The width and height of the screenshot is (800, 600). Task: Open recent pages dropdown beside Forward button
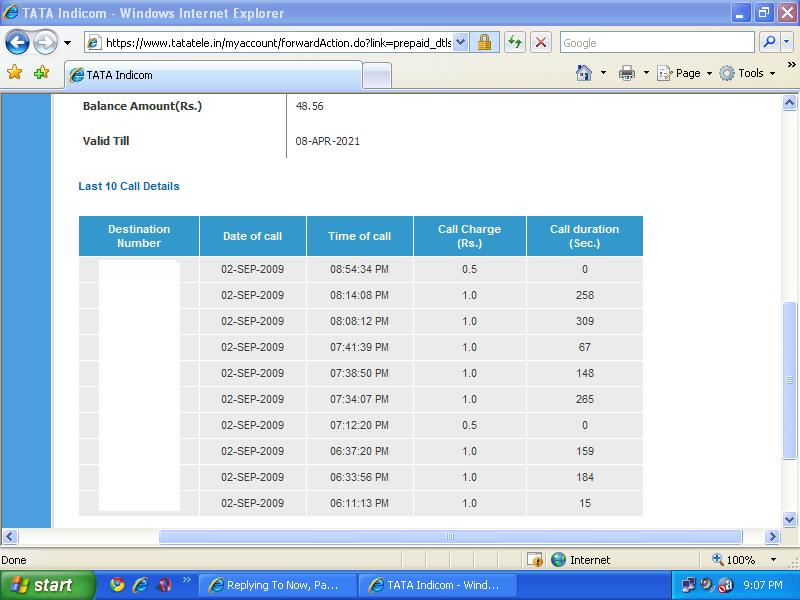tap(67, 43)
